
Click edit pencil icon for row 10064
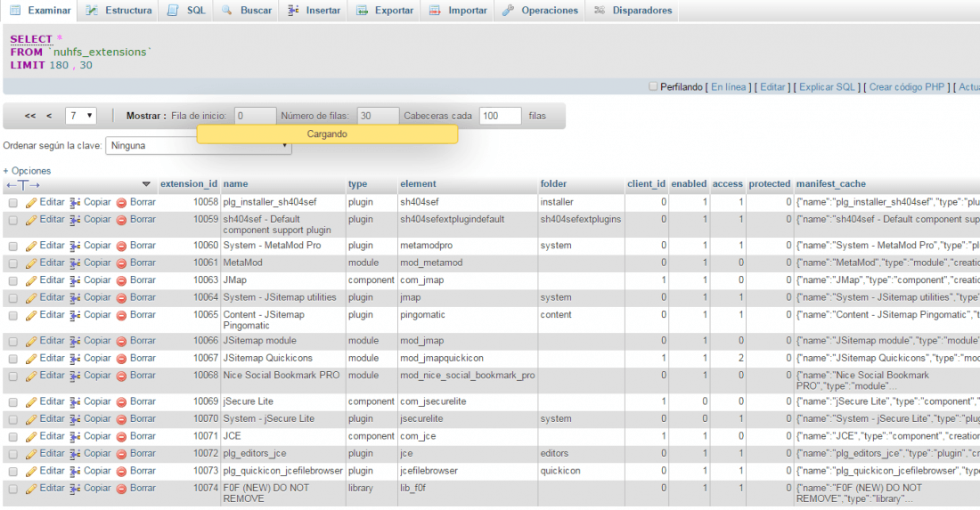(31, 298)
